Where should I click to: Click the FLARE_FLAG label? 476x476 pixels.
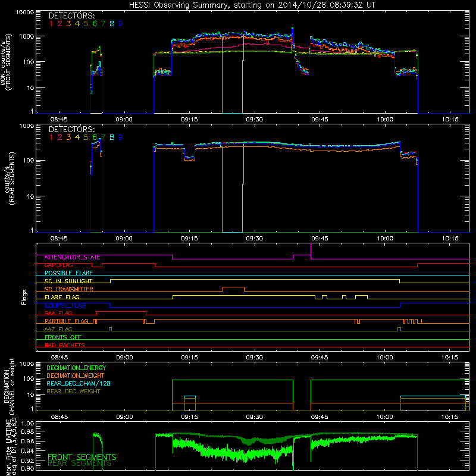(62, 297)
